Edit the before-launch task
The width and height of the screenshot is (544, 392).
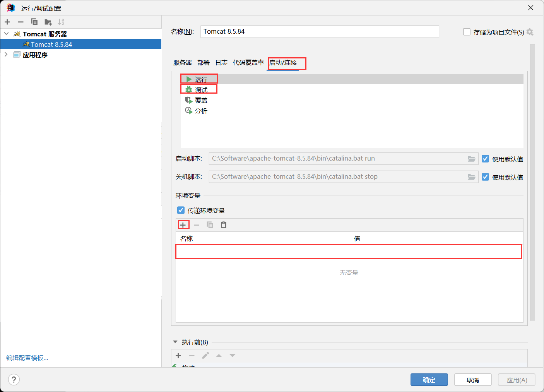point(205,355)
